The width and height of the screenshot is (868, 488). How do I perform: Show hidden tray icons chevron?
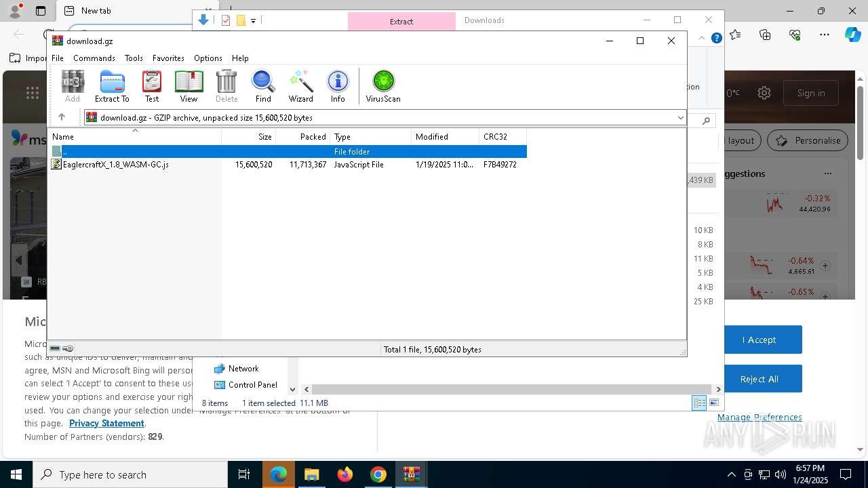(x=731, y=474)
